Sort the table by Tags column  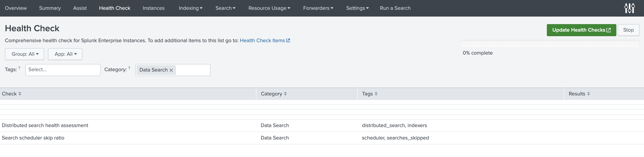point(370,94)
